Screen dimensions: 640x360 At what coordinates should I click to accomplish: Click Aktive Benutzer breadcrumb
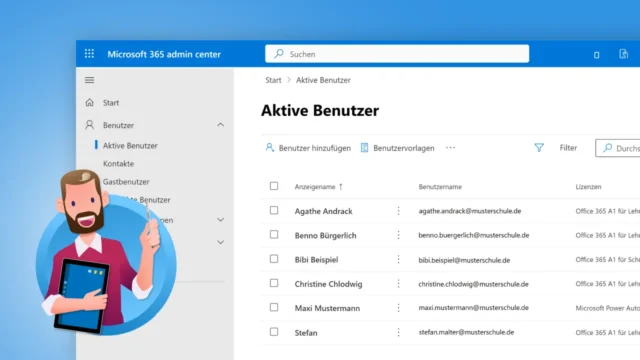pos(323,80)
